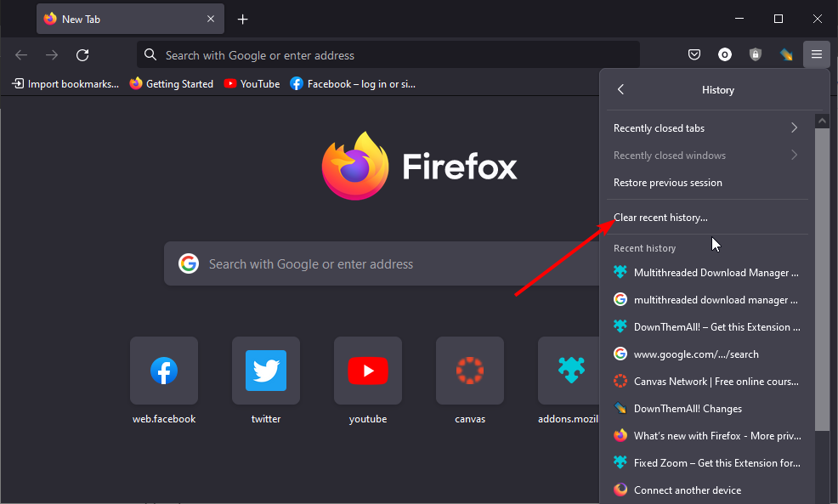Open the YouTube bookmark
This screenshot has height=504, width=838.
coord(252,84)
